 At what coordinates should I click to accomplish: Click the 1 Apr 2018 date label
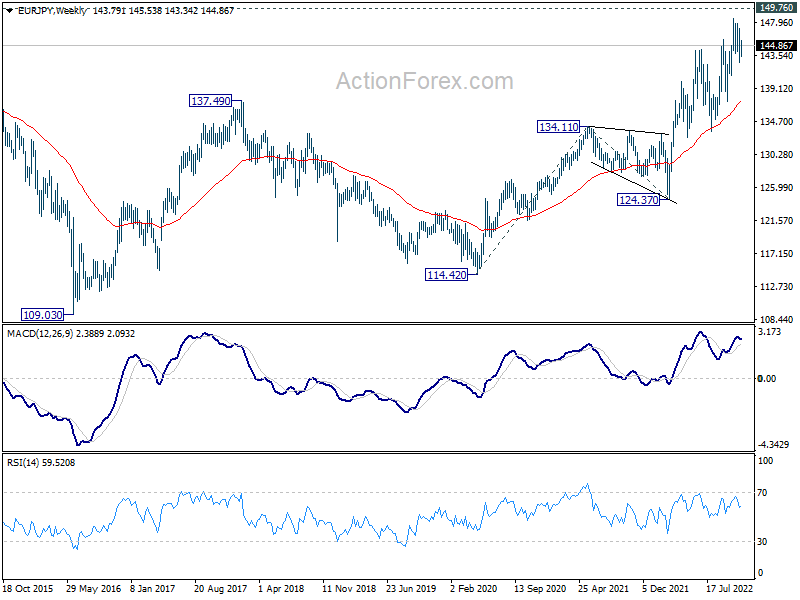pos(281,589)
